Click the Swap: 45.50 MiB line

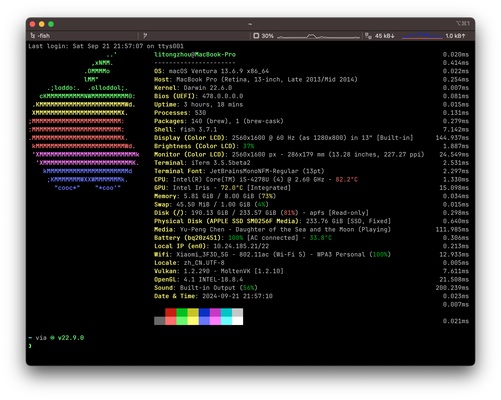[x=211, y=204]
